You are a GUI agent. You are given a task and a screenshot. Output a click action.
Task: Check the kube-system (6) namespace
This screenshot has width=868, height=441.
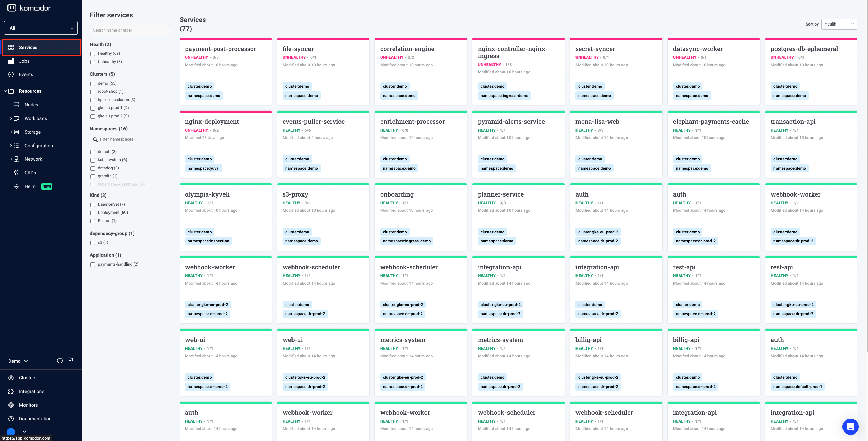click(x=93, y=160)
